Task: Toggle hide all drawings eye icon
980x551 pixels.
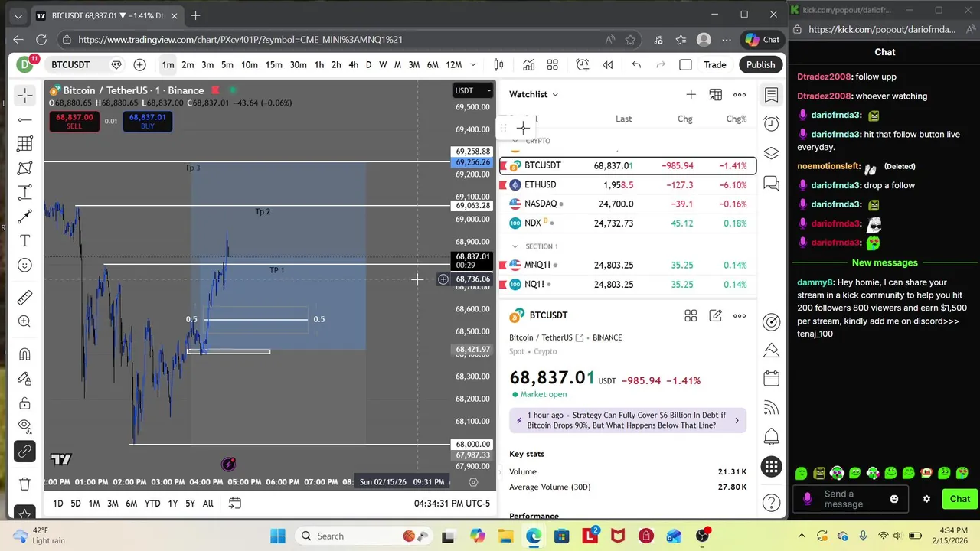Action: click(x=24, y=425)
